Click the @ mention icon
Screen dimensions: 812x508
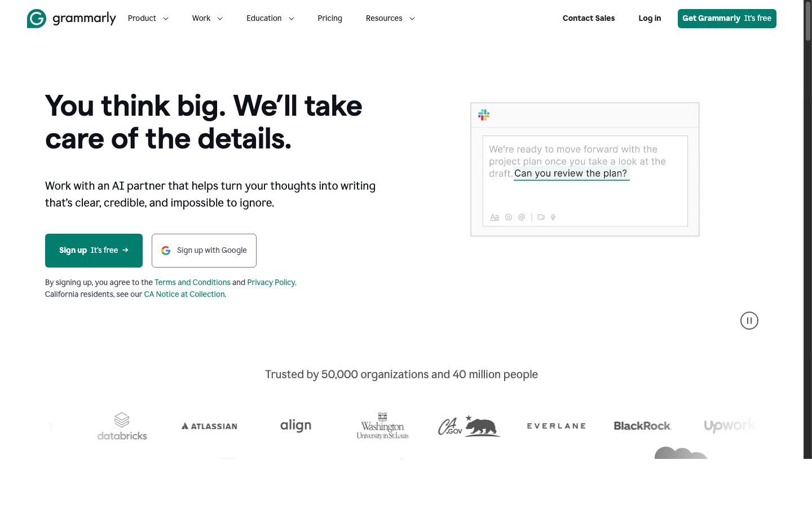tap(521, 217)
